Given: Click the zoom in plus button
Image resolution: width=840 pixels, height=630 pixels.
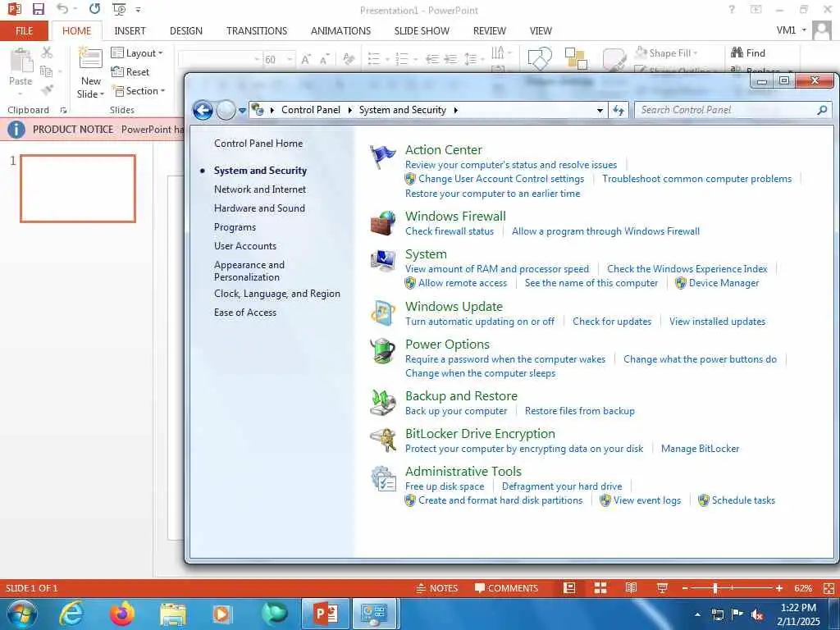Looking at the screenshot, I should [779, 588].
